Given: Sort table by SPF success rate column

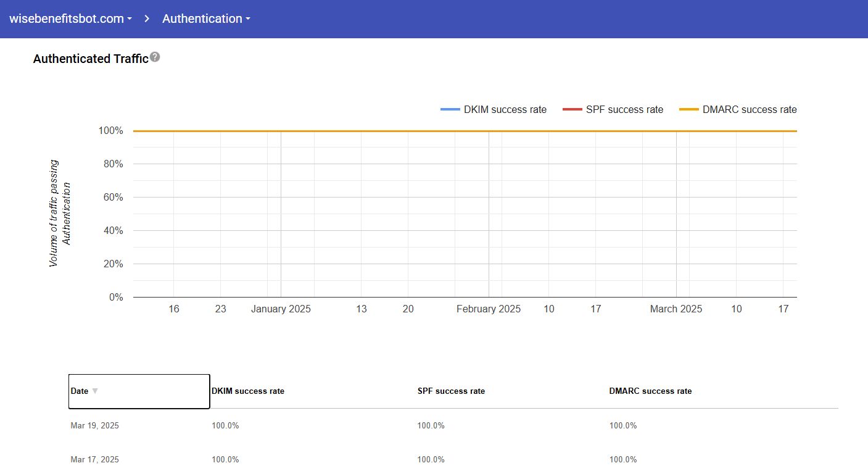Looking at the screenshot, I should (x=451, y=391).
